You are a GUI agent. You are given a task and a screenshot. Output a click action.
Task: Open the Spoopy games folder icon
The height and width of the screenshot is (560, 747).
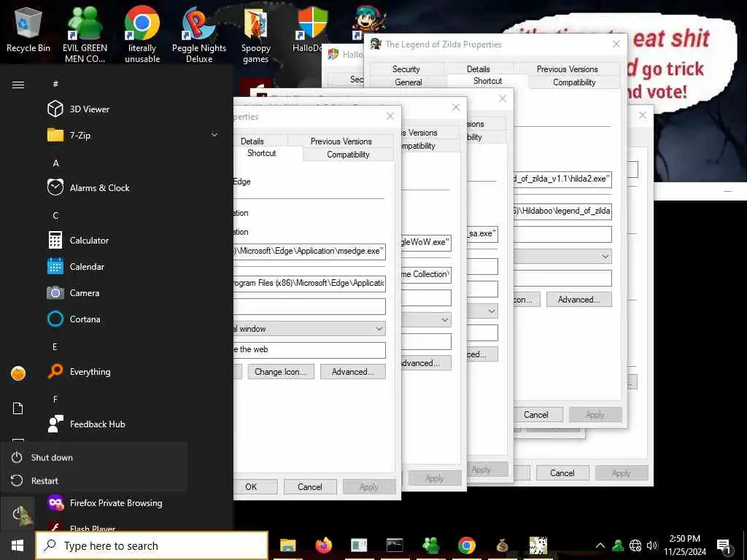coord(256,34)
